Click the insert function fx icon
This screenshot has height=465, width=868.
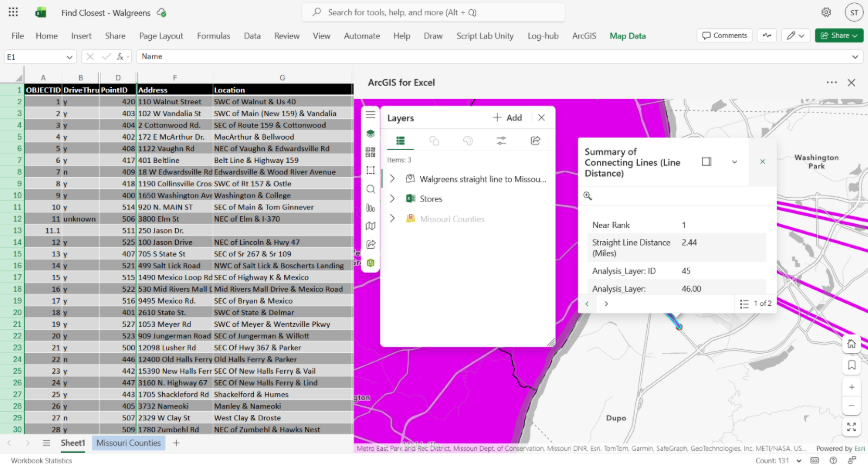tap(121, 56)
